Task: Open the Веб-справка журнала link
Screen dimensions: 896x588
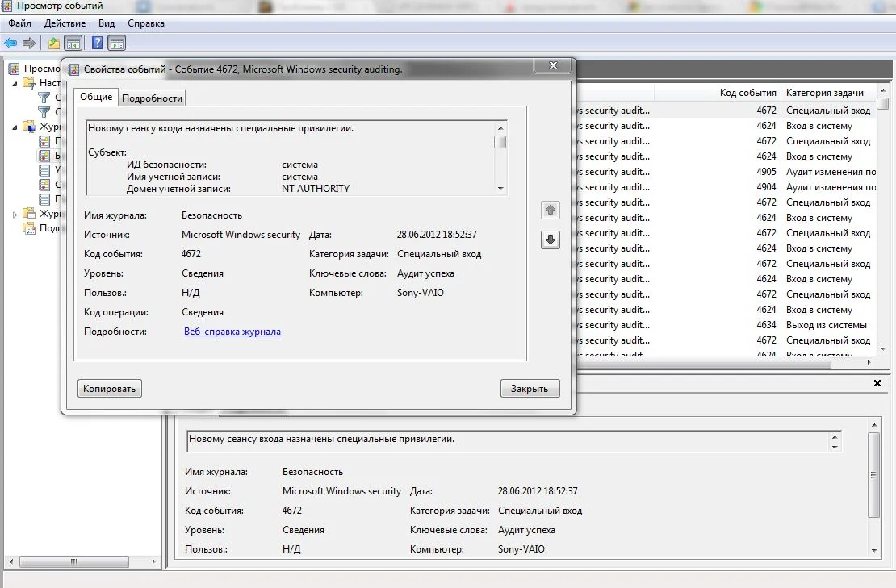Action: point(233,332)
